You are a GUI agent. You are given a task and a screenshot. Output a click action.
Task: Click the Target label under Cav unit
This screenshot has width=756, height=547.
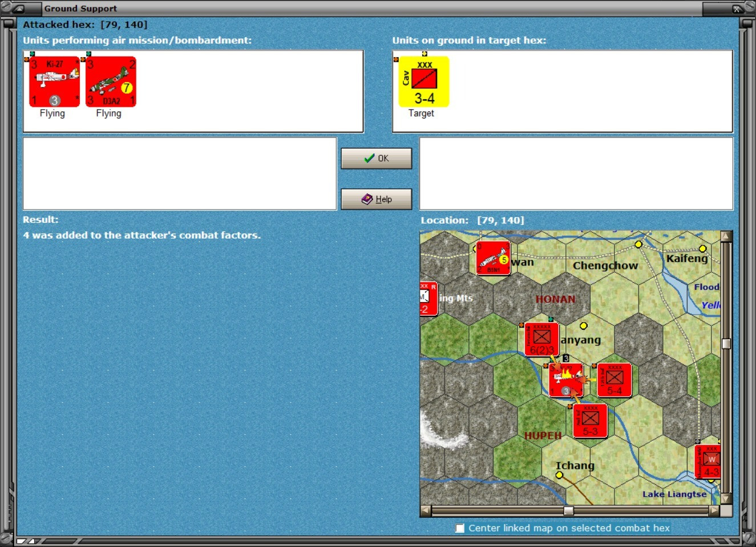421,113
